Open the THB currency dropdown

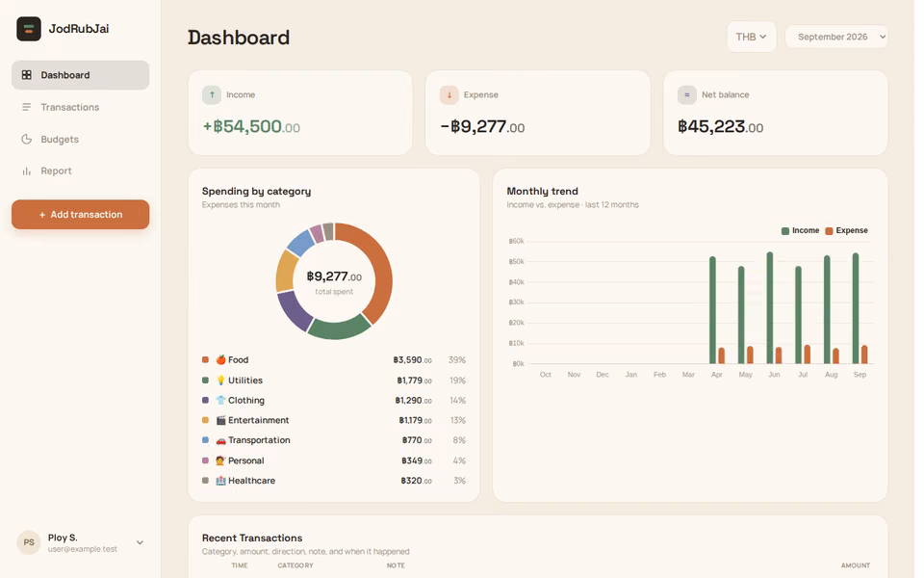(752, 37)
